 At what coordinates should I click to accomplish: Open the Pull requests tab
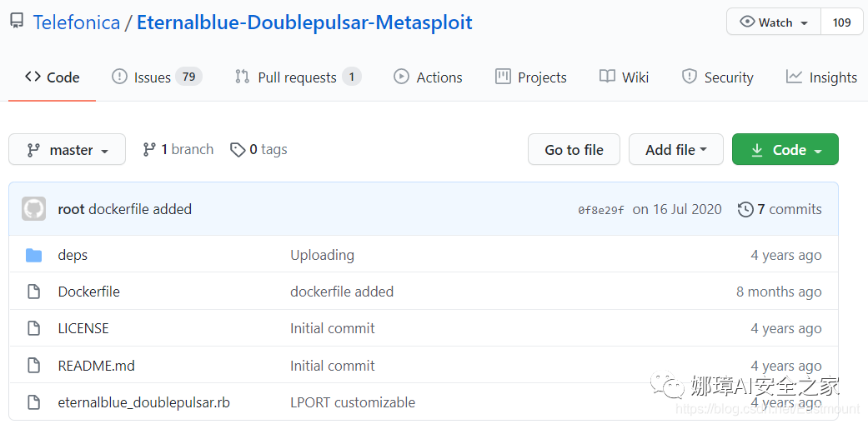click(298, 77)
